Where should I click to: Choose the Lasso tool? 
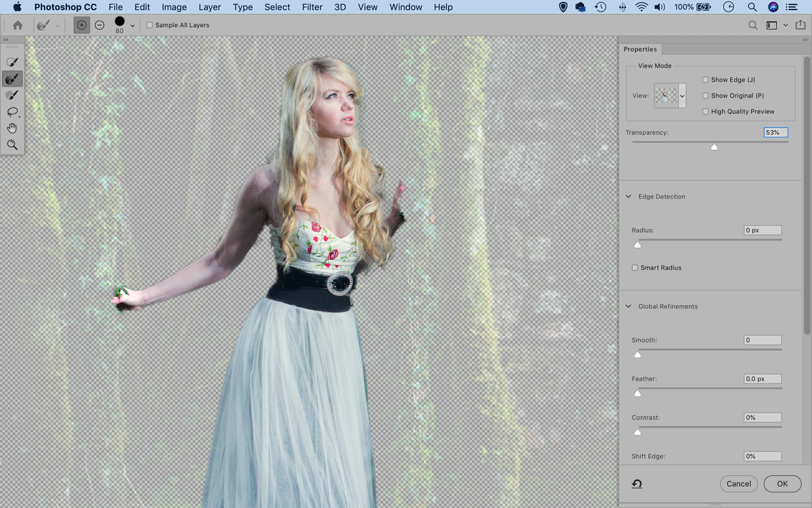click(12, 111)
